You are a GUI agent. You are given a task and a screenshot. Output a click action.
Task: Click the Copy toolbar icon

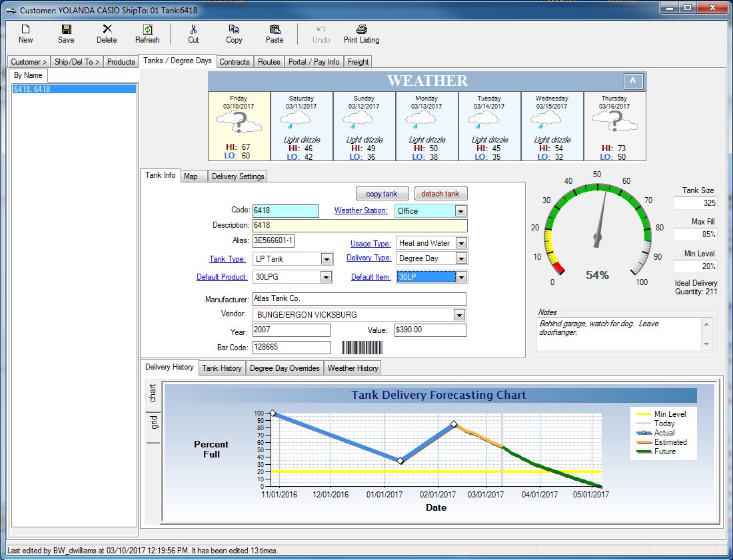point(234,29)
